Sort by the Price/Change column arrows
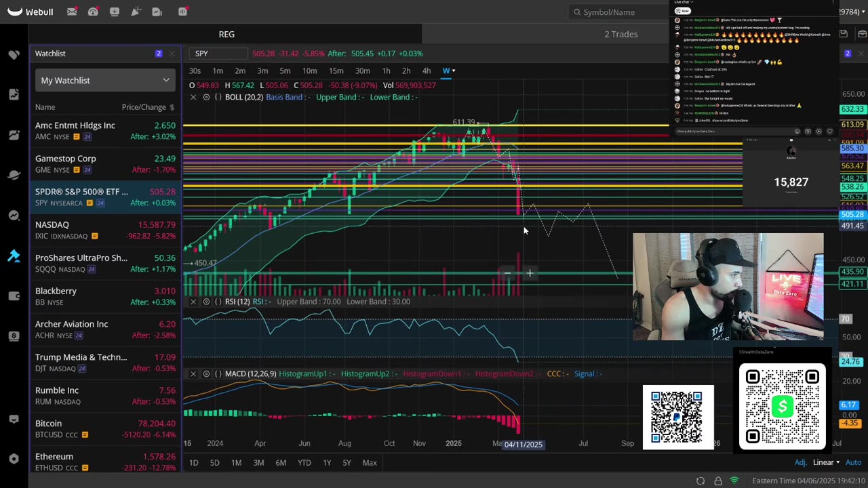Screen dimensions: 868x488 [x=172, y=107]
